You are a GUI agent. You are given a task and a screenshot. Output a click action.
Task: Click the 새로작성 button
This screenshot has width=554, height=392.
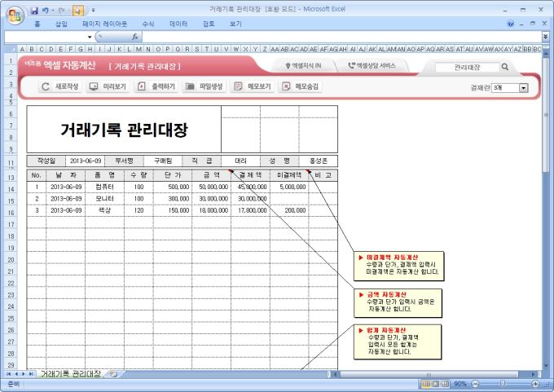[59, 86]
